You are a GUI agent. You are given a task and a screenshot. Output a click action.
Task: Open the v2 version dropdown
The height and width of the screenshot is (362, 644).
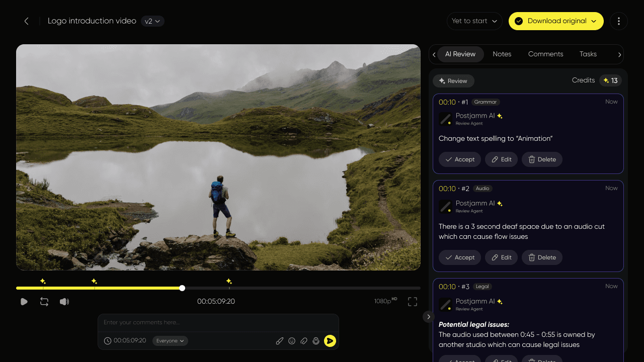(x=152, y=21)
